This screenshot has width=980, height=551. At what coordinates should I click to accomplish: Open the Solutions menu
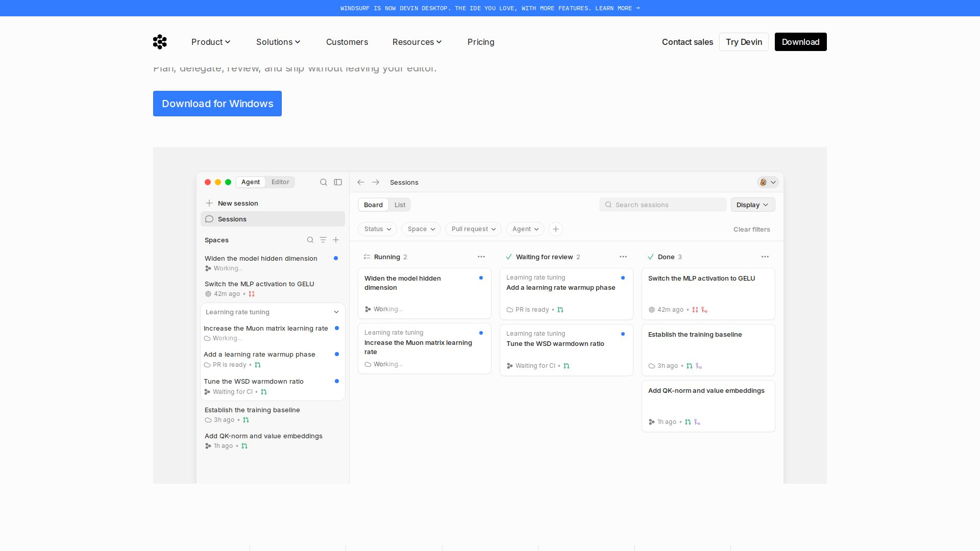[278, 42]
